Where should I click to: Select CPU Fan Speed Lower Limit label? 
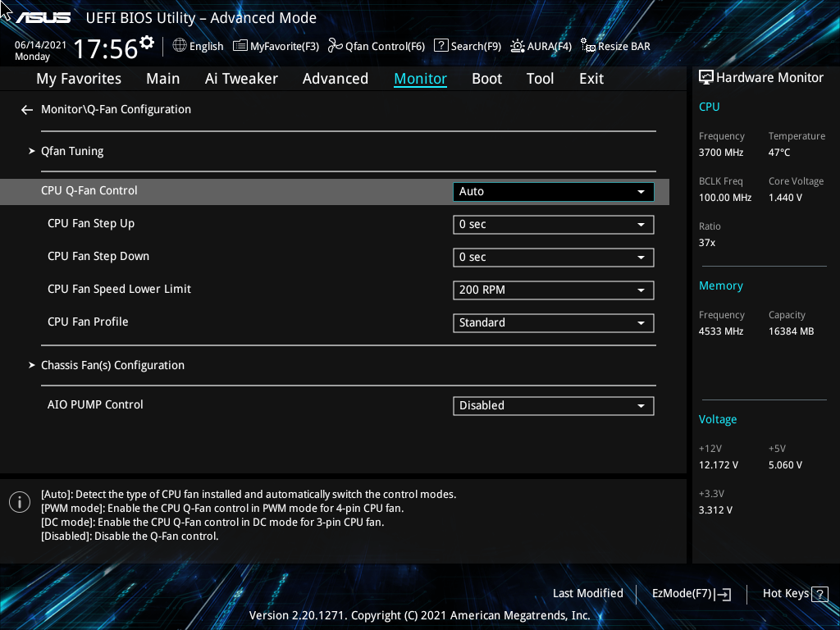pos(119,290)
